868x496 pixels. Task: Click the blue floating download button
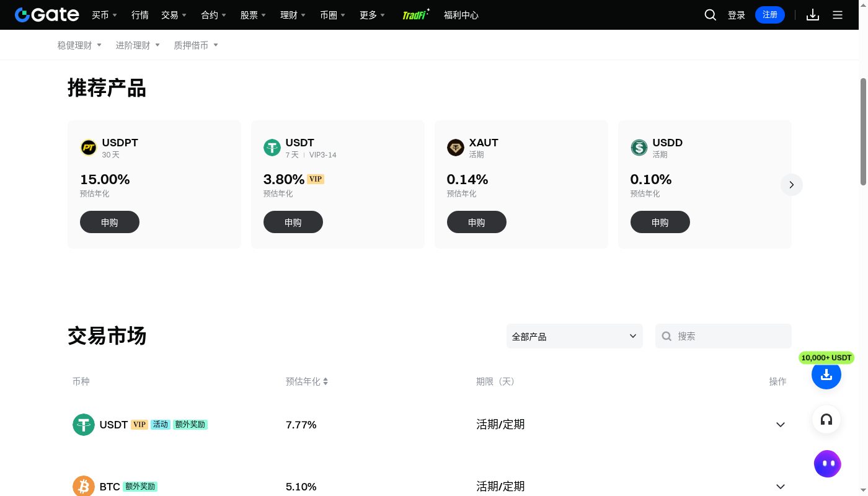826,374
